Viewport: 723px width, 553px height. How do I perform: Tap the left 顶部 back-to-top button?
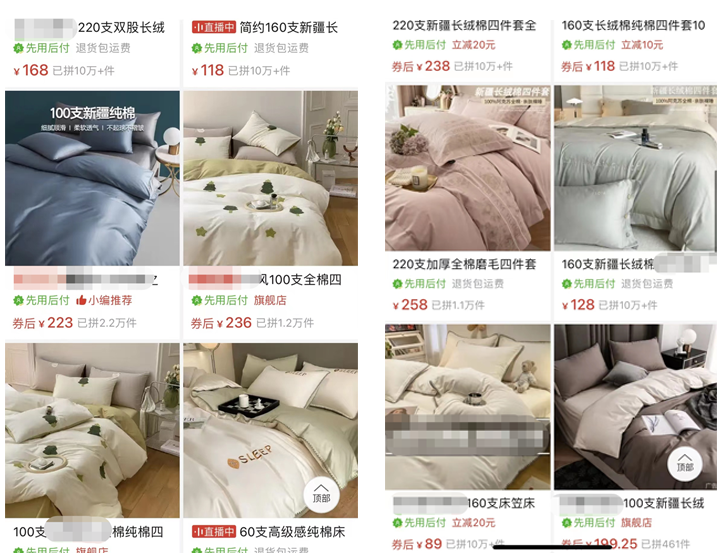coord(321,494)
